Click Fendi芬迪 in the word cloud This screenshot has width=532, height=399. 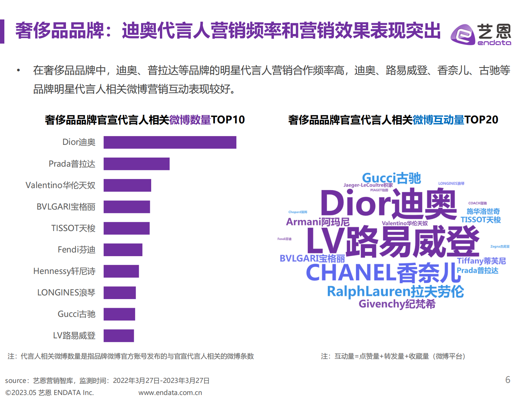tap(284, 239)
